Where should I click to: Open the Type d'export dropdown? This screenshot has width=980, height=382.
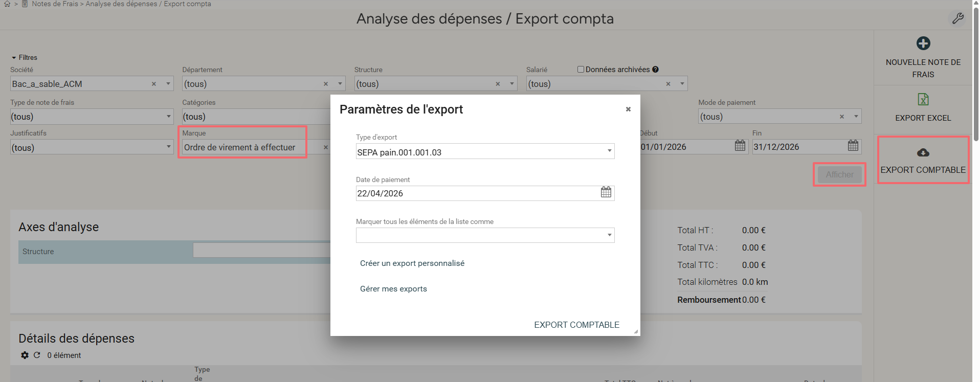(x=609, y=151)
